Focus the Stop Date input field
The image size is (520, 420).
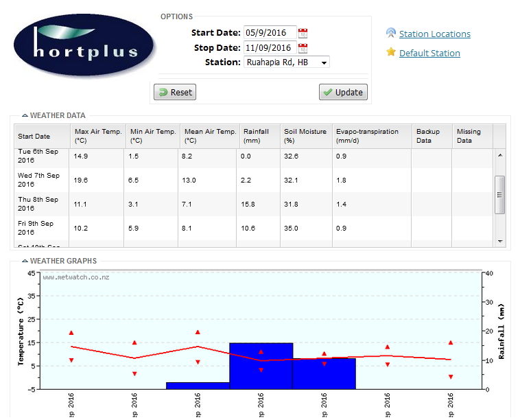tap(270, 47)
